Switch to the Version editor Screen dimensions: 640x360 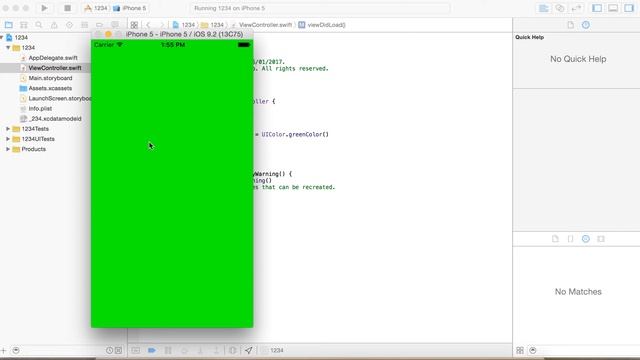(576, 8)
